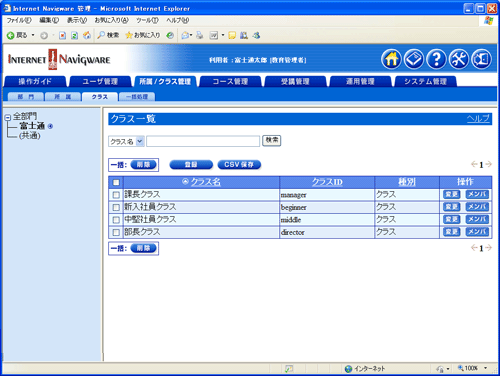Open Discuss toolbar icon
This screenshot has height=376, width=500.
click(x=232, y=35)
